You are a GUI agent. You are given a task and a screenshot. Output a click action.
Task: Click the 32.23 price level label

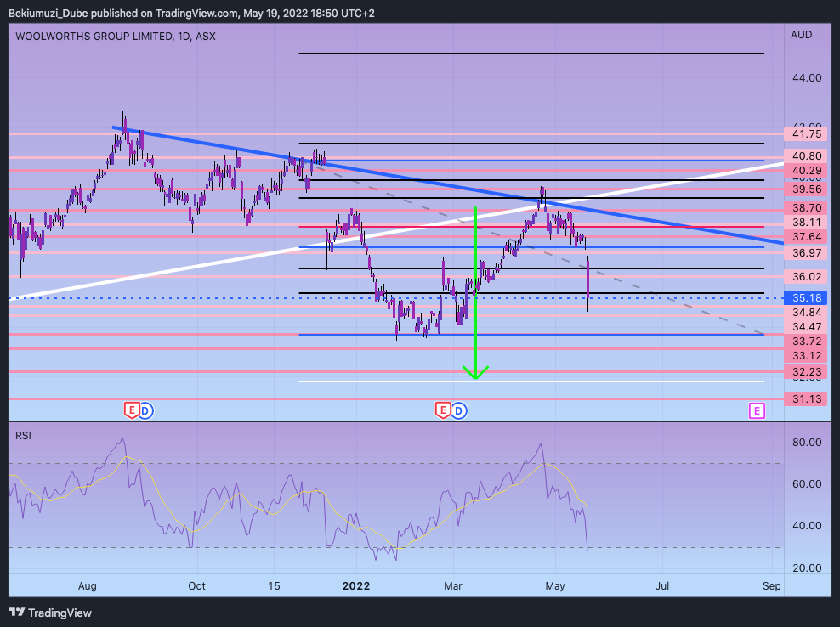click(x=806, y=371)
